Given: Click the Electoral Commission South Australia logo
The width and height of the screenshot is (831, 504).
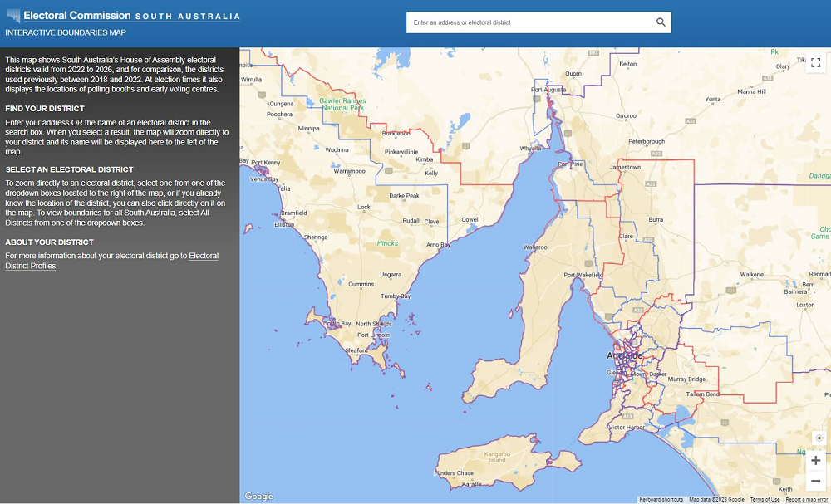Looking at the screenshot, I should (122, 17).
